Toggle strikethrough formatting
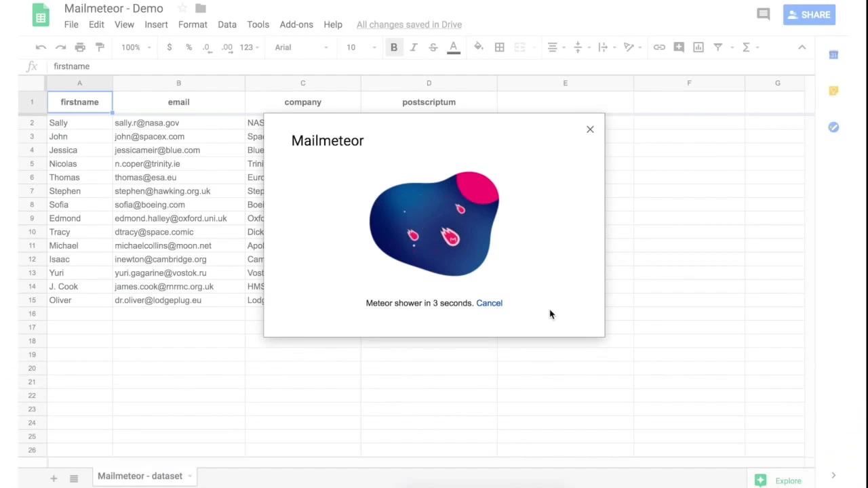 (x=433, y=47)
